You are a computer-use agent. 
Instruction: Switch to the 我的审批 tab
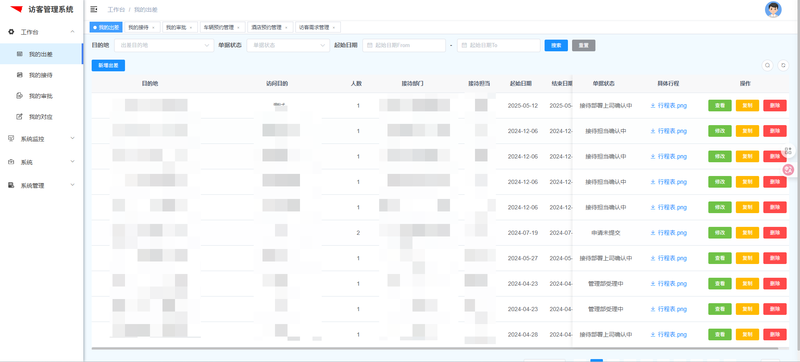(x=180, y=27)
